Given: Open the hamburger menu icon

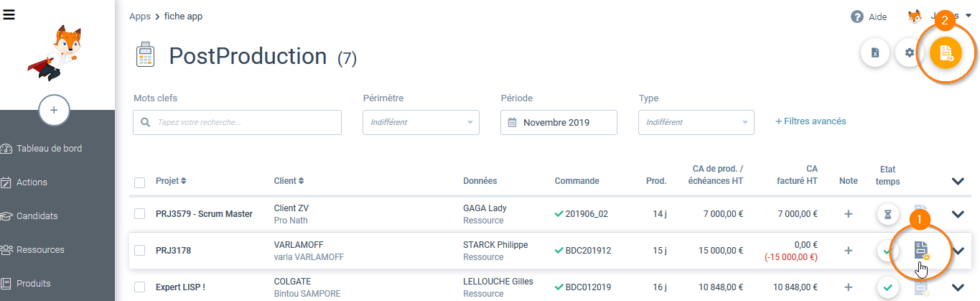Looking at the screenshot, I should pyautogui.click(x=9, y=14).
